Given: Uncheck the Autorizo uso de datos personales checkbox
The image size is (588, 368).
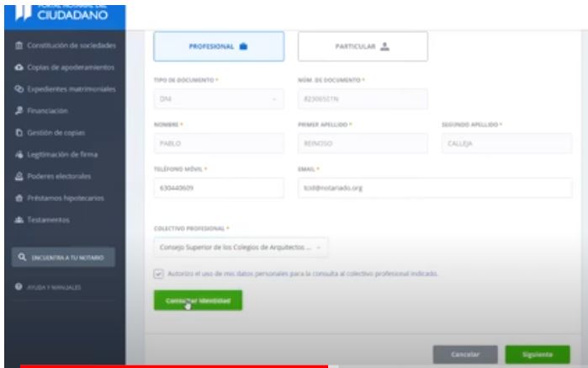Looking at the screenshot, I should pyautogui.click(x=159, y=274).
